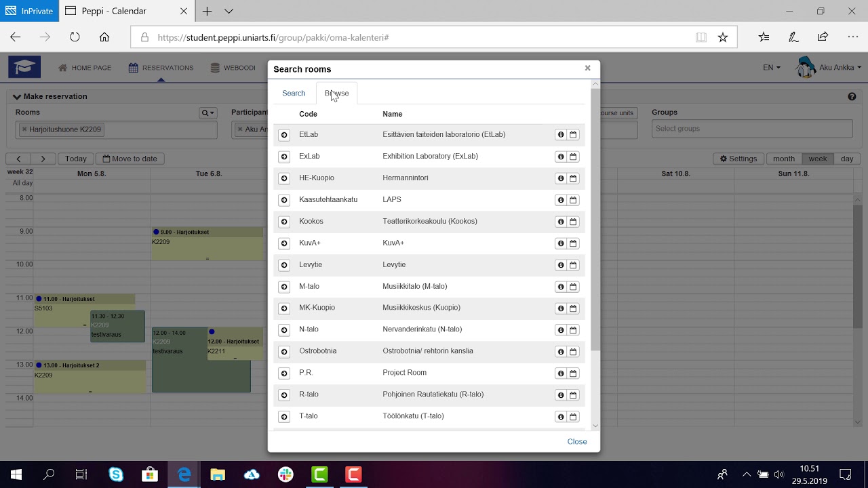
Task: Close the Search rooms dialog with X
Action: pyautogui.click(x=587, y=68)
